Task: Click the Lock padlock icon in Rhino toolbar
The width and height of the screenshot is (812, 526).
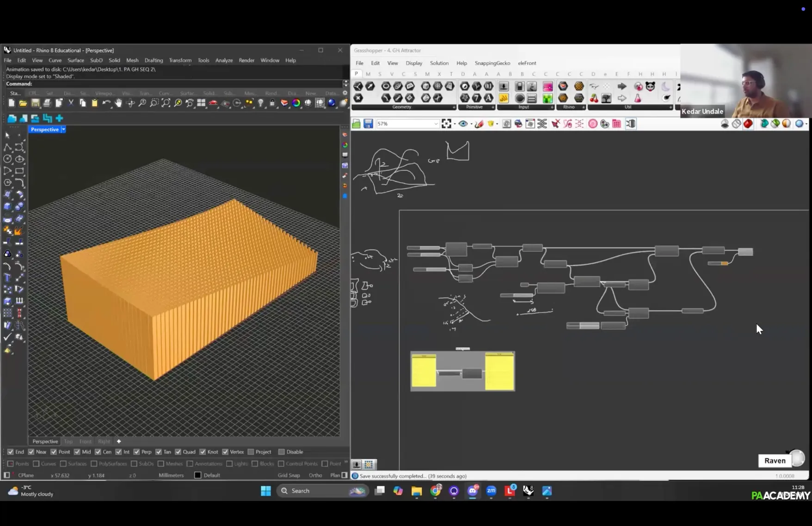Action: tap(272, 103)
